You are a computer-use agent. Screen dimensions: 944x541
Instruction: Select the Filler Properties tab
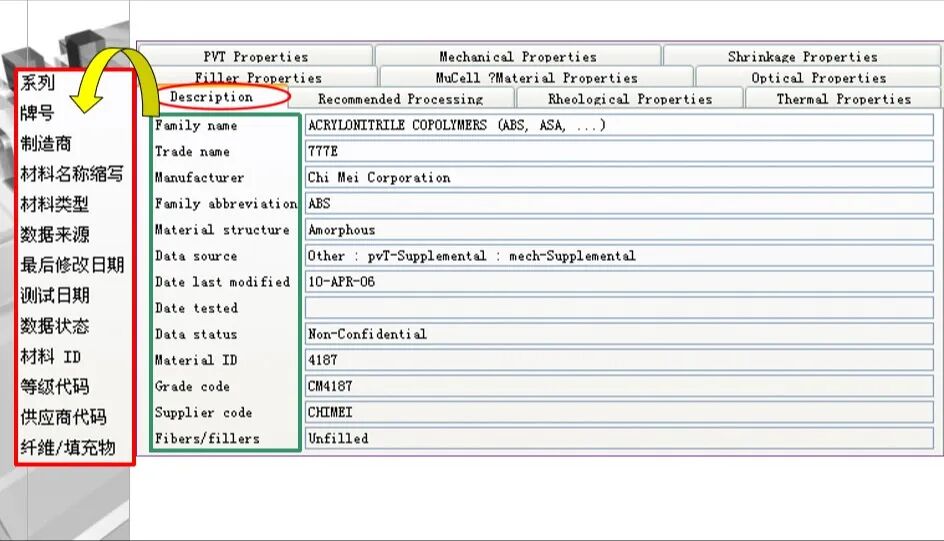point(258,78)
